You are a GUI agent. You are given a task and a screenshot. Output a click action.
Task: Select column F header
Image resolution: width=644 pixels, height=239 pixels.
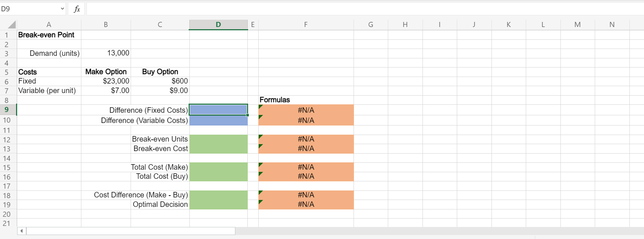click(x=306, y=24)
